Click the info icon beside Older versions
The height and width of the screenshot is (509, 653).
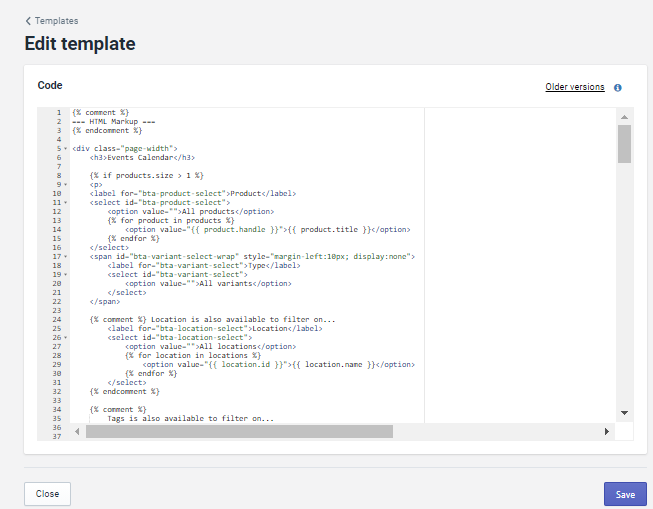(x=618, y=88)
